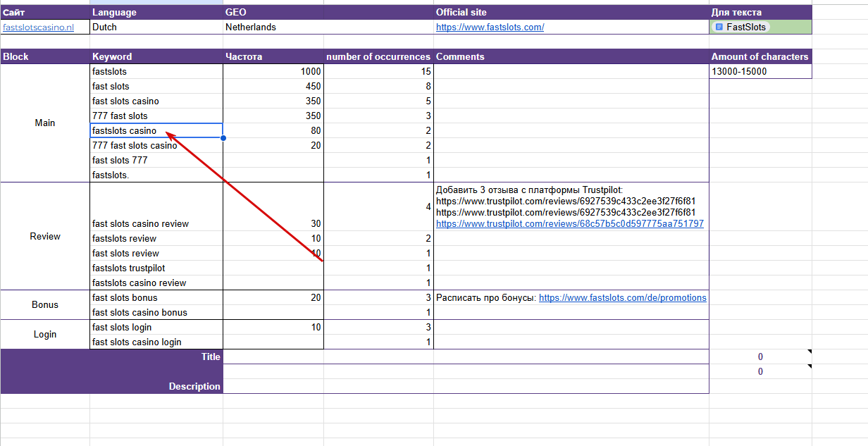Select the "Сайт" header cell
The height and width of the screenshot is (446, 868).
45,13
